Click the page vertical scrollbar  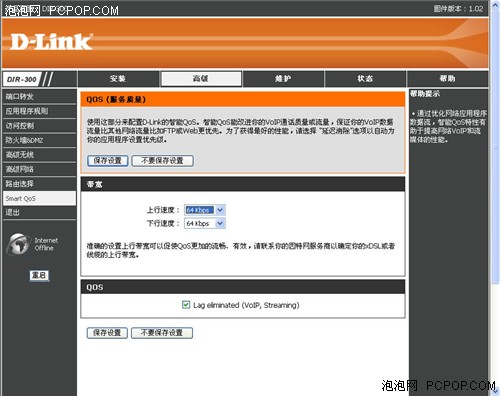tap(495, 198)
